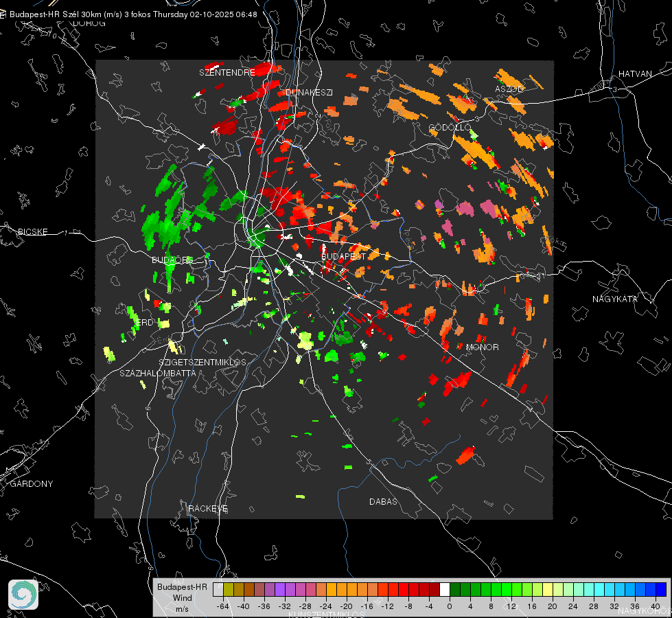Click the SZIGETSZENTMIKLÓS city label
This screenshot has height=618, width=672.
click(x=202, y=363)
